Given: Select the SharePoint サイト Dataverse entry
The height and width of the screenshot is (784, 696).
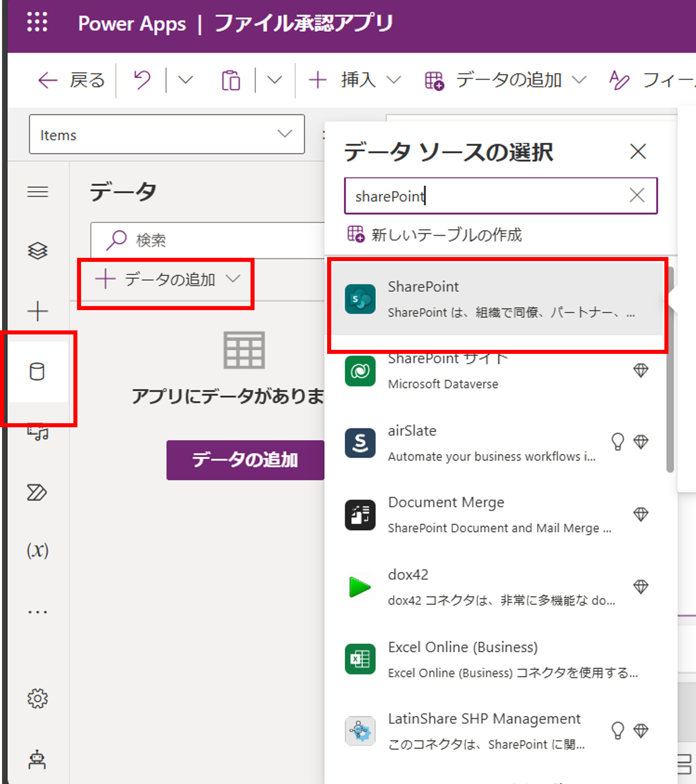Looking at the screenshot, I should (x=498, y=371).
